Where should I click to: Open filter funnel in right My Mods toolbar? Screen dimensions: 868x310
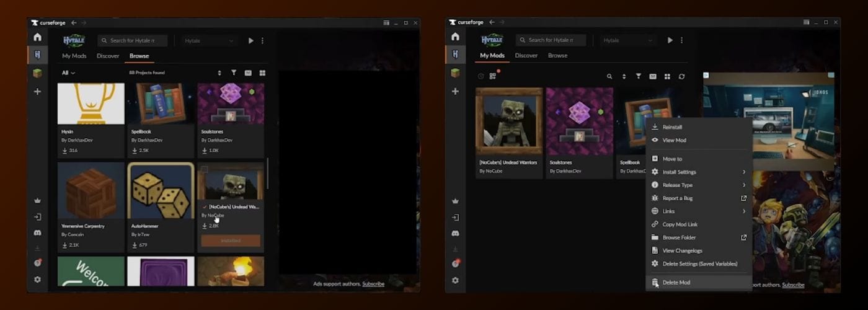[638, 76]
